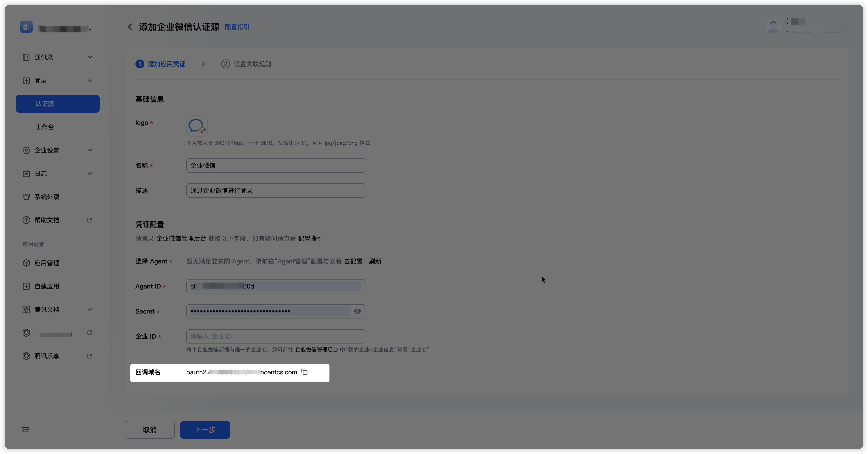868x454 pixels.
Task: Focus the 描述 input field
Action: 276,191
